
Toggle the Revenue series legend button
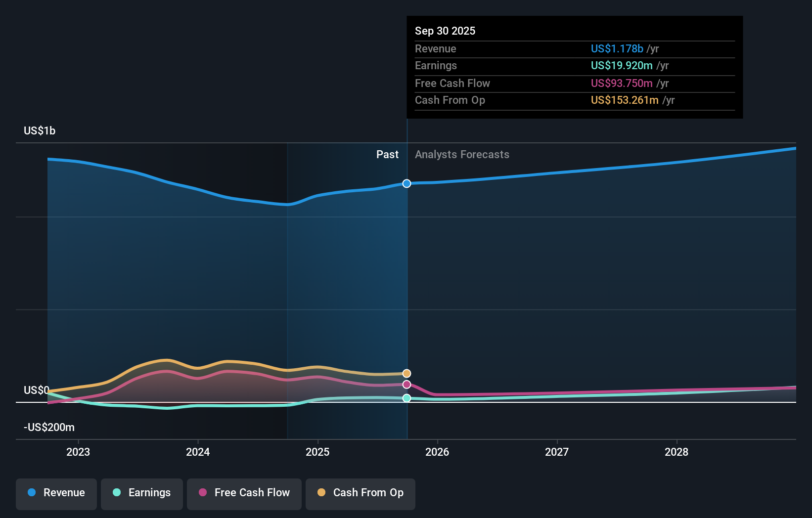tap(56, 493)
